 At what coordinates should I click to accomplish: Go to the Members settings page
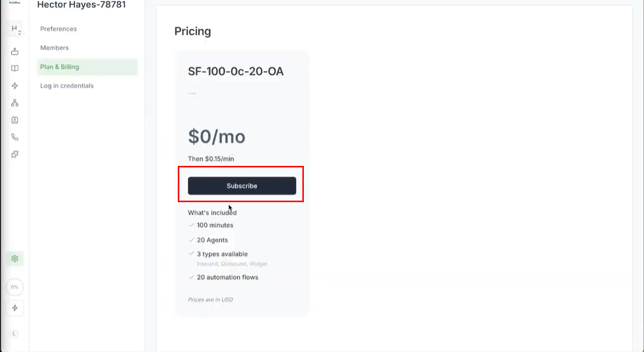(55, 48)
